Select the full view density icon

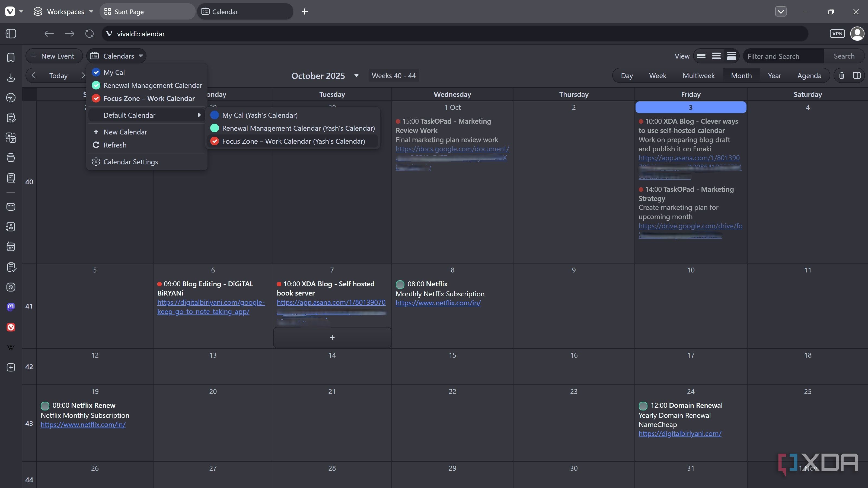732,56
